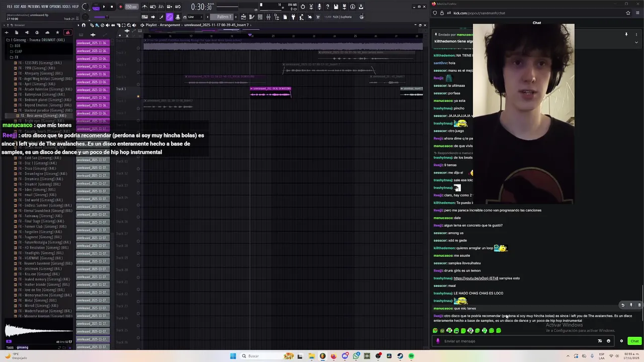This screenshot has width=644, height=362.
Task: Toggle the Track 5 mute LED
Action: pyautogui.click(x=138, y=97)
